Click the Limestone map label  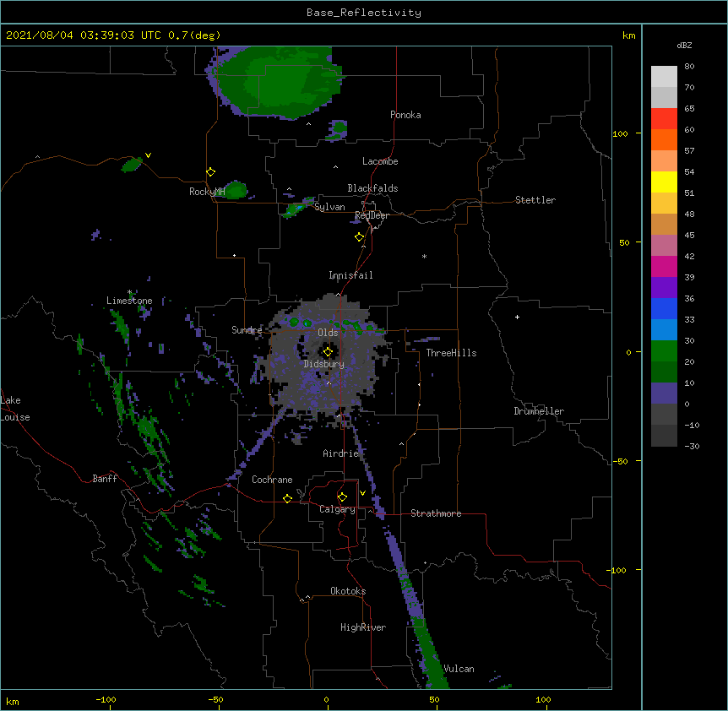pos(129,301)
